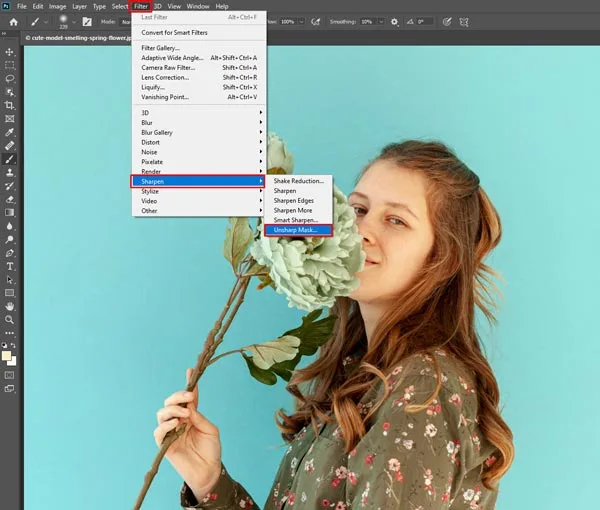Select the Move tool
600x510 pixels.
point(10,51)
